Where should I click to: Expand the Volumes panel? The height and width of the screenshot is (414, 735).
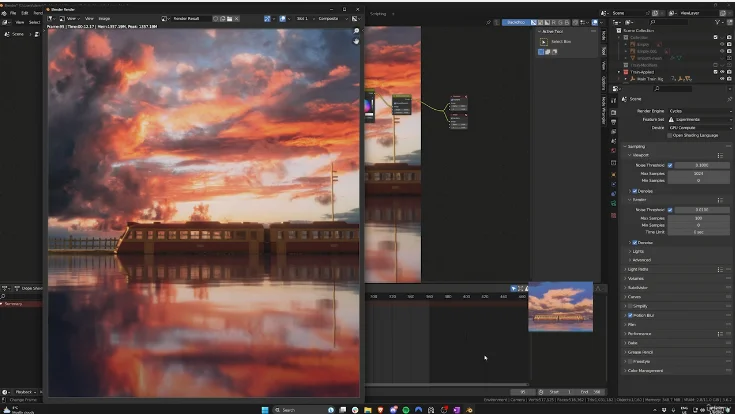pyautogui.click(x=635, y=279)
